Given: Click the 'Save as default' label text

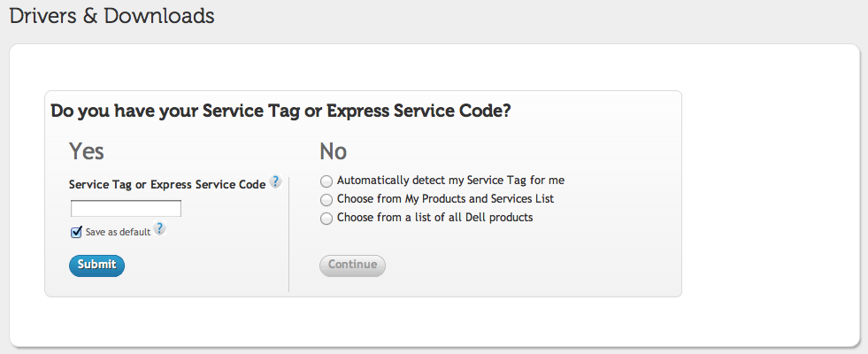Looking at the screenshot, I should tap(118, 233).
